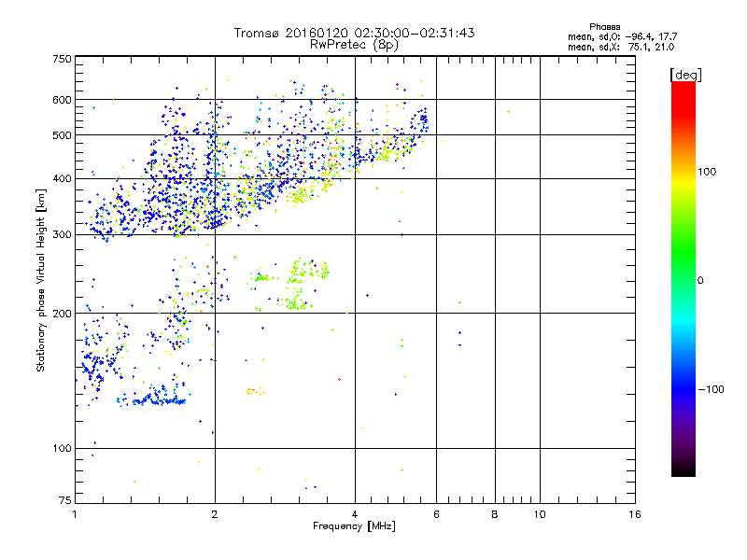This screenshot has width=747, height=560.
Task: Click the 'Stationary phase Virtual Height [km]' axis label
Action: tap(41, 281)
